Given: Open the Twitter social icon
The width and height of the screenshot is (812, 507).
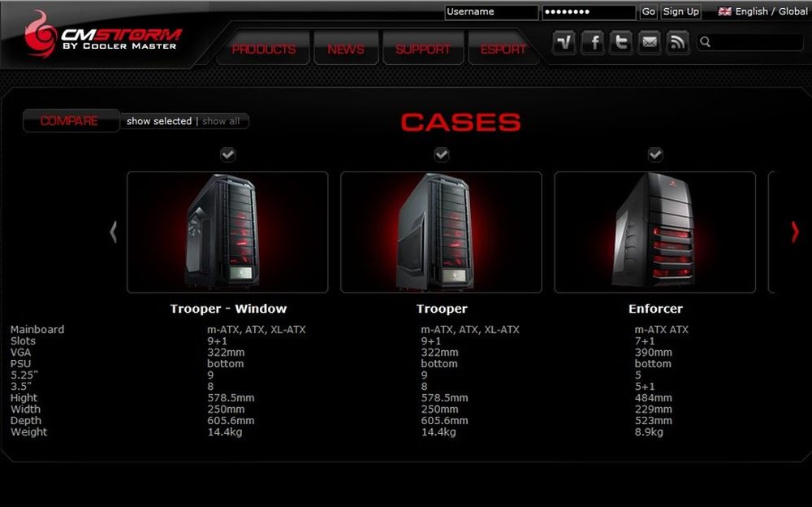Looking at the screenshot, I should [621, 42].
